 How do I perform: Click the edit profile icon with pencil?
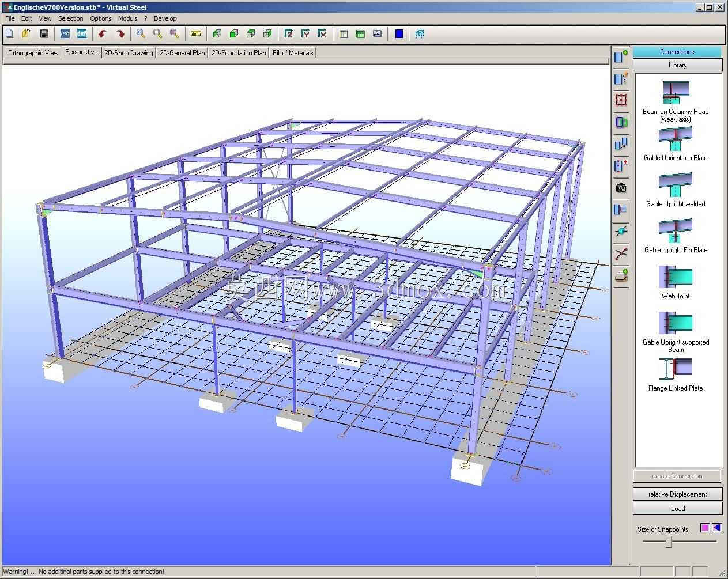coord(621,78)
